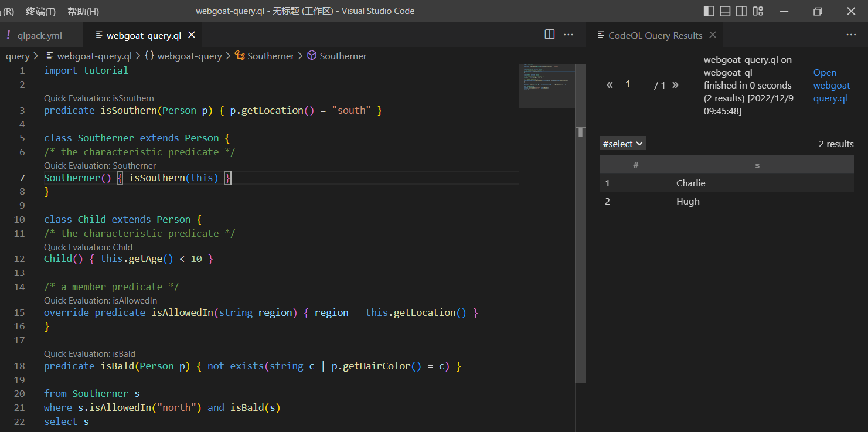Open query folder breadcrumb
The image size is (868, 432).
coord(18,56)
